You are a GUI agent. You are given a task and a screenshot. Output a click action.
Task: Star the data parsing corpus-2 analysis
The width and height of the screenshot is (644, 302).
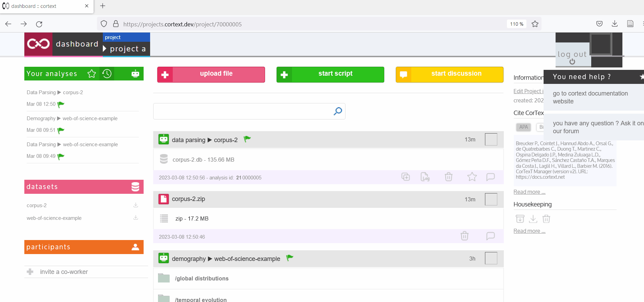[472, 177]
